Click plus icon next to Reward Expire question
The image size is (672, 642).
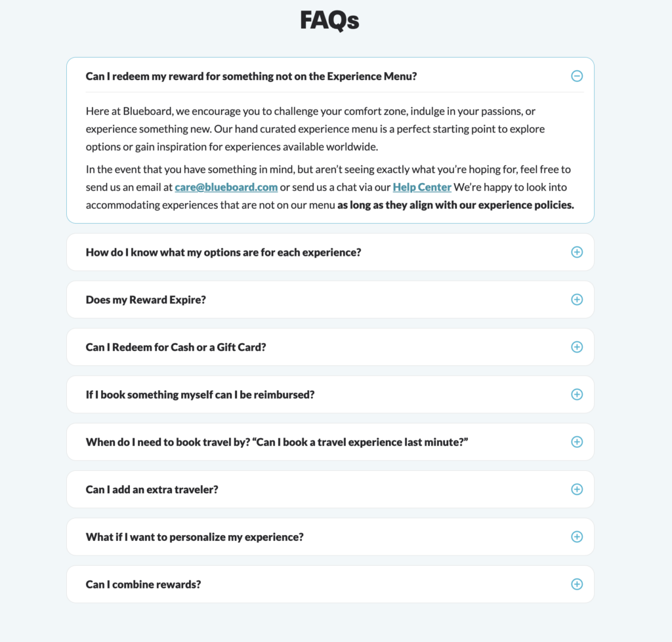[577, 299]
